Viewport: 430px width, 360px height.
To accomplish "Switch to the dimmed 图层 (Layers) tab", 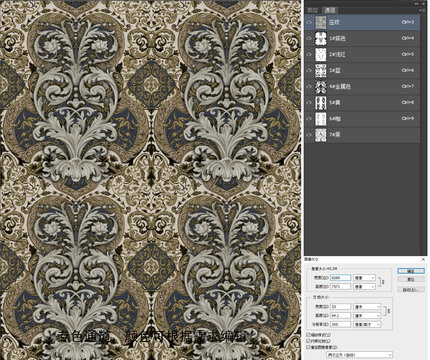I will [313, 10].
